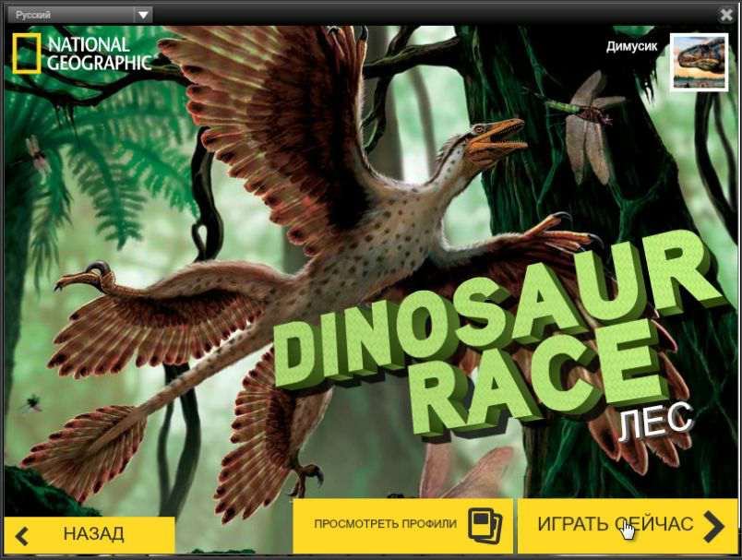Click the stacked cards profiles icon
The width and height of the screenshot is (742, 560).
pyautogui.click(x=485, y=524)
